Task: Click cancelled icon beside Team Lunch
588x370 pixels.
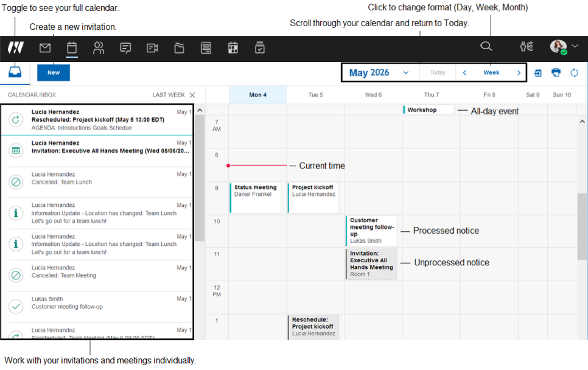Action: [x=16, y=182]
